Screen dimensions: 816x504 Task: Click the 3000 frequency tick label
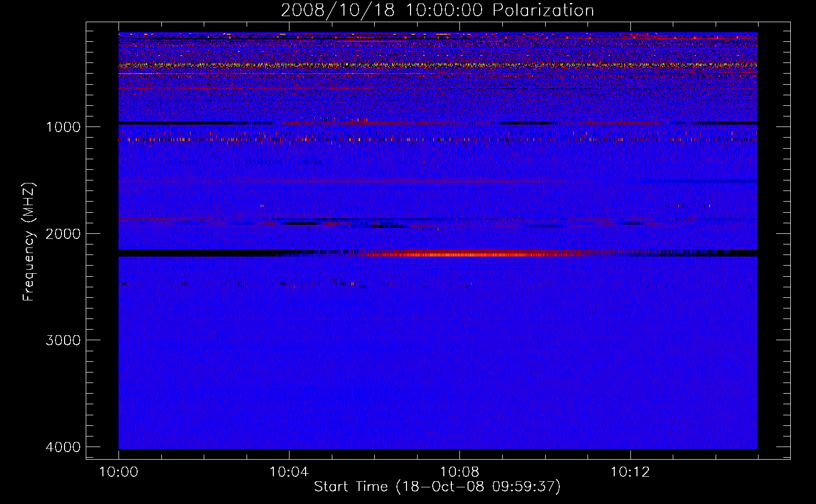[x=63, y=340]
